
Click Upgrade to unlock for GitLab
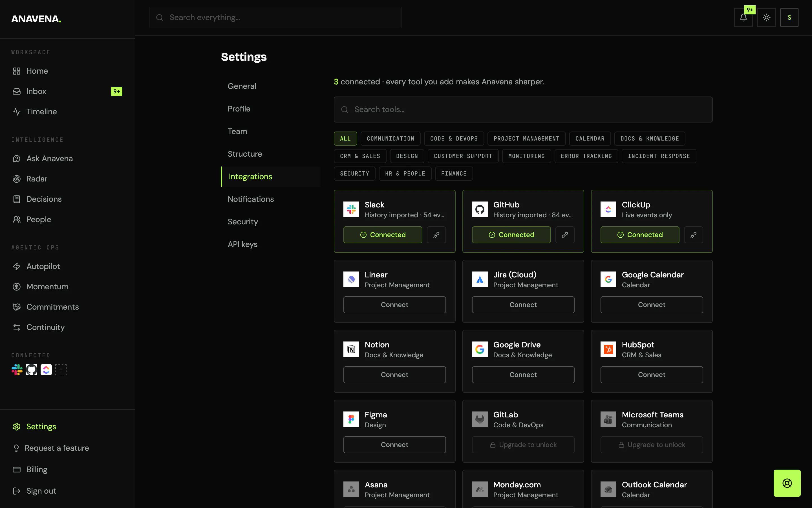pos(523,444)
